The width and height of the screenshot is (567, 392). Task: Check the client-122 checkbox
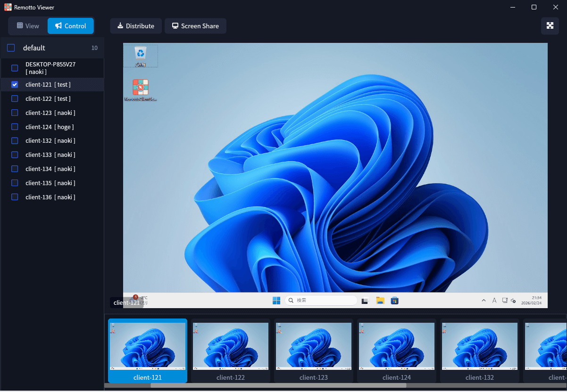(x=15, y=99)
